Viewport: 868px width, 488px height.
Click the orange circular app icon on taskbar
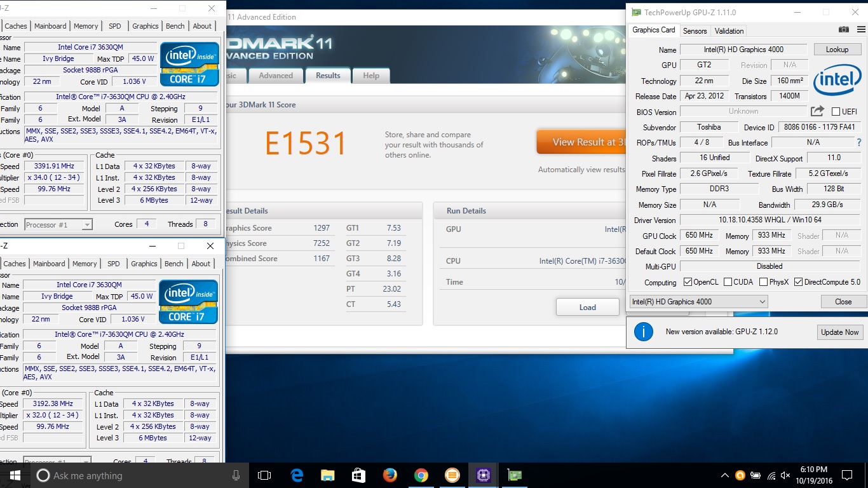(x=452, y=475)
